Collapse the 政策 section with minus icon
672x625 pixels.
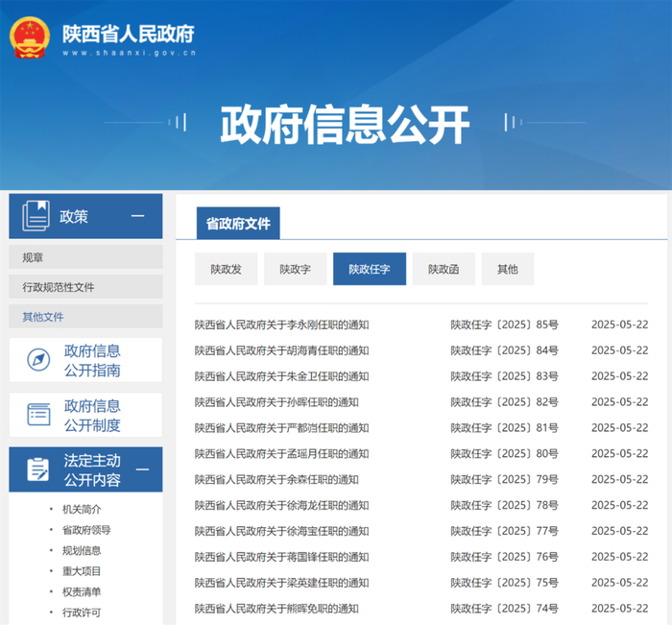pos(138,216)
